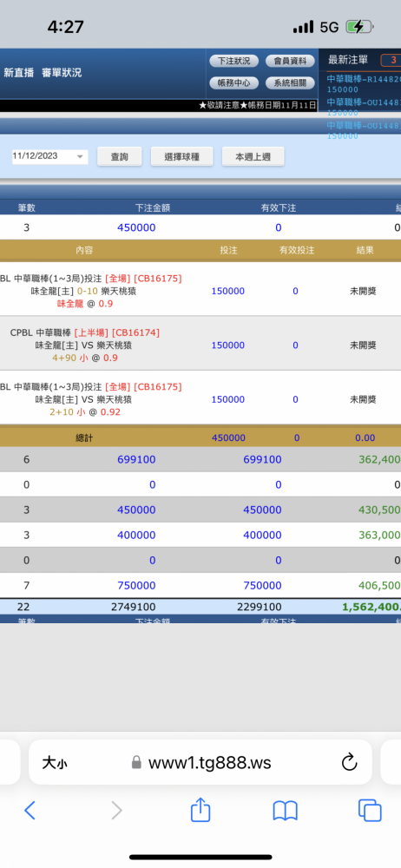Click the 406,500 result value

pos(378,586)
